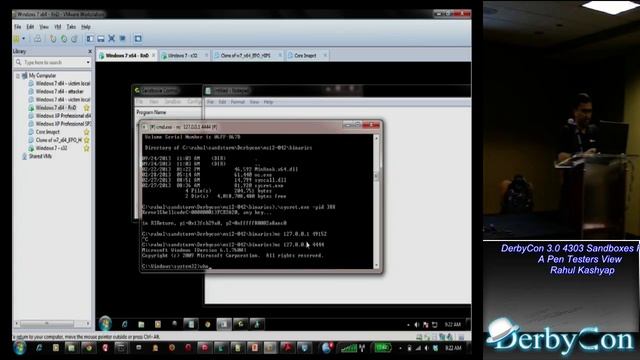Switch to the Windows 7 - x32 tab
640x360 pixels.
[182, 56]
